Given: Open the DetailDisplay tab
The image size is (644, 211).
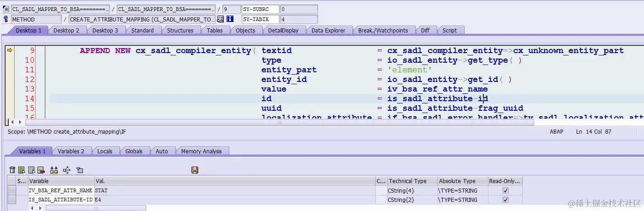Looking at the screenshot, I should click(x=283, y=30).
